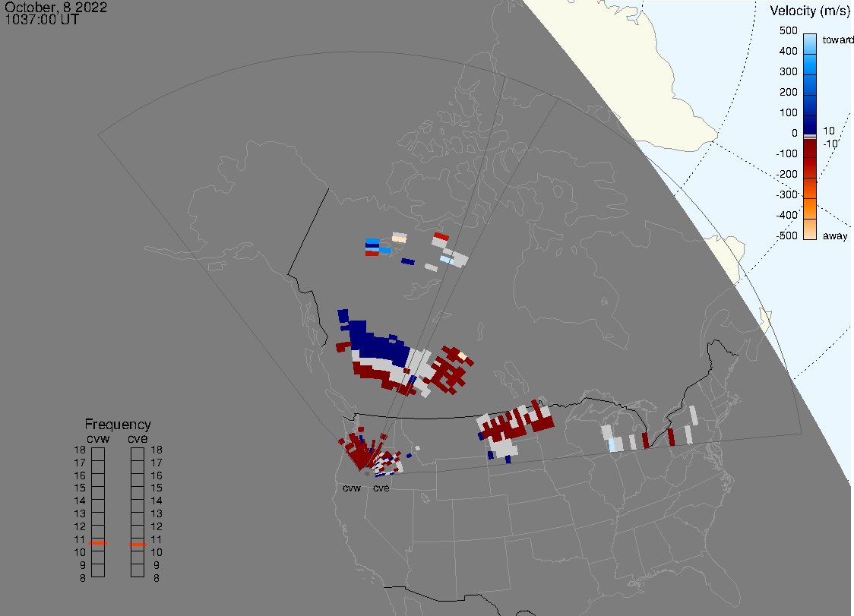Image resolution: width=854 pixels, height=616 pixels.
Task: Click 11 right of the cve frequency bar
Action: tap(157, 540)
